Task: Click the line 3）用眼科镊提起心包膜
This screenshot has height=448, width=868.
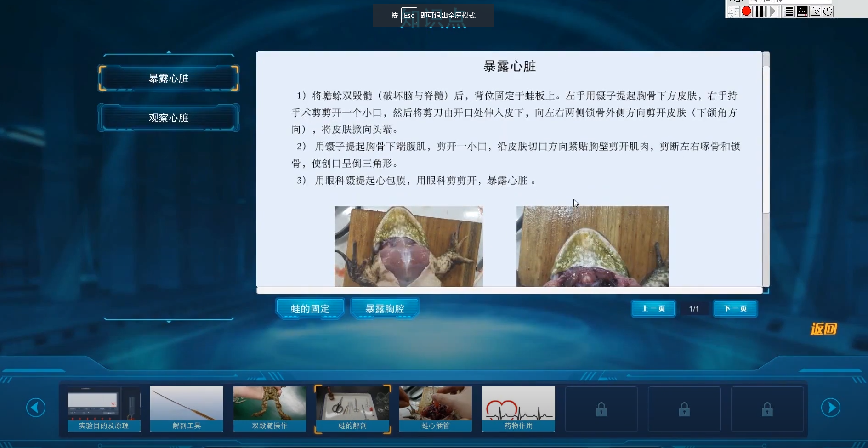Action: (x=416, y=181)
